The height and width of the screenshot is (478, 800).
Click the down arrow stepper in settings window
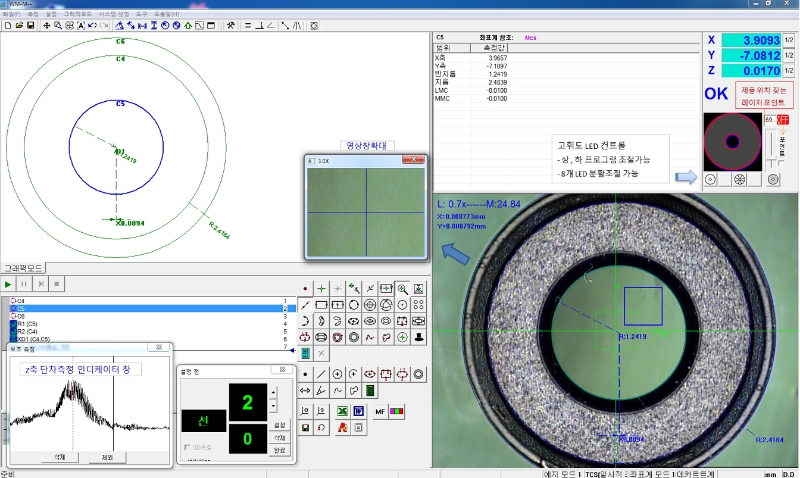point(274,408)
